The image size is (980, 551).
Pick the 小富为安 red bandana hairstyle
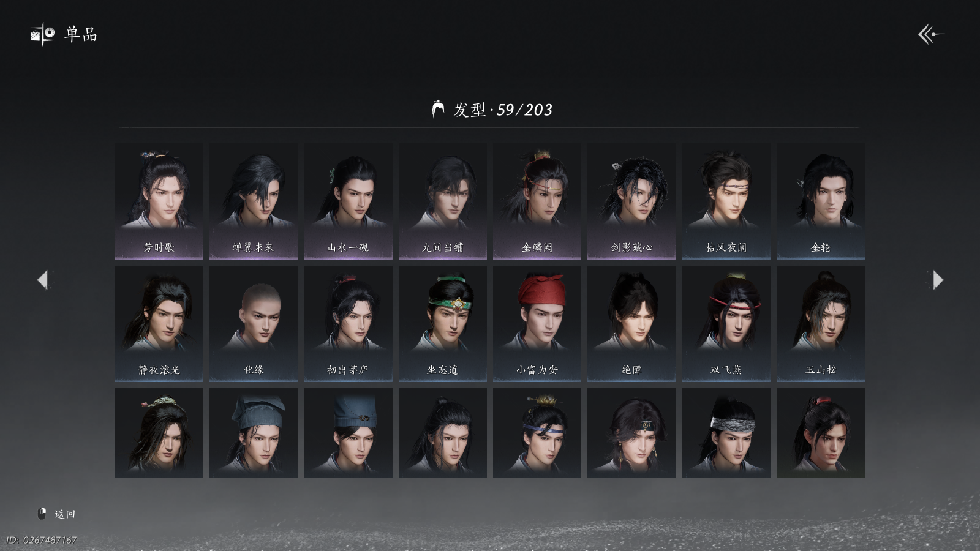coord(537,324)
